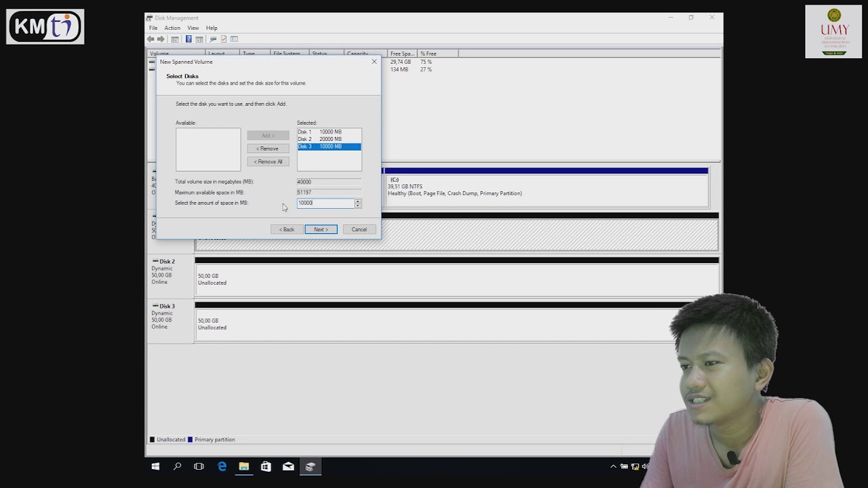Sort by the % Free column header
This screenshot has width=868, height=488.
438,54
